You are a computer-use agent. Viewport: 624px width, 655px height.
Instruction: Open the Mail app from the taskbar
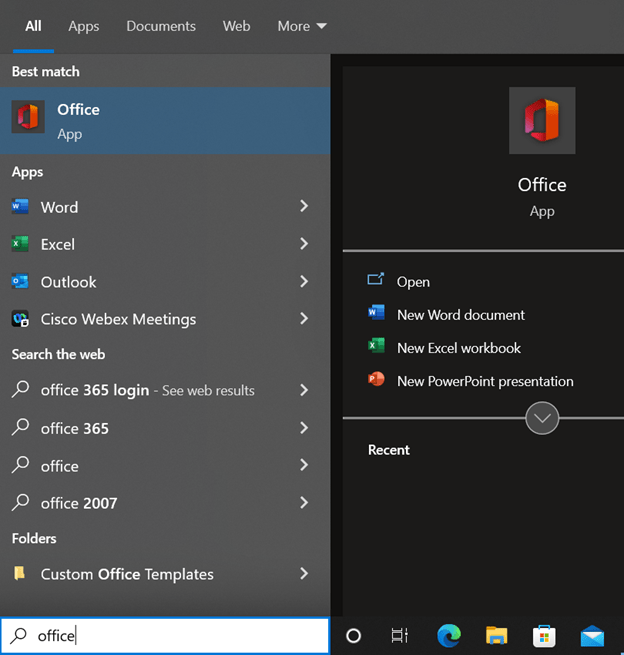pos(592,636)
